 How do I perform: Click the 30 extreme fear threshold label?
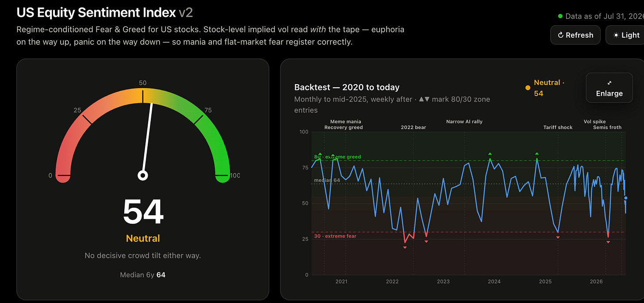[x=335, y=236]
